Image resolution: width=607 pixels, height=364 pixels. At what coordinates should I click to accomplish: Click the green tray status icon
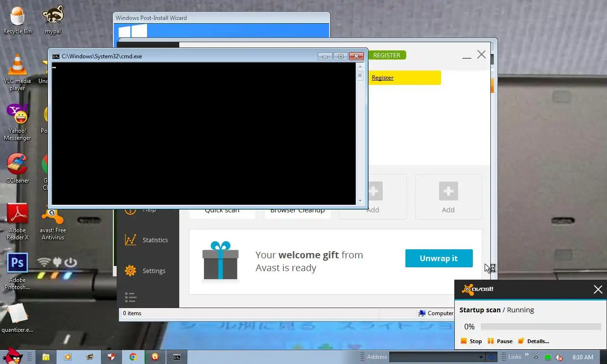[x=548, y=357]
